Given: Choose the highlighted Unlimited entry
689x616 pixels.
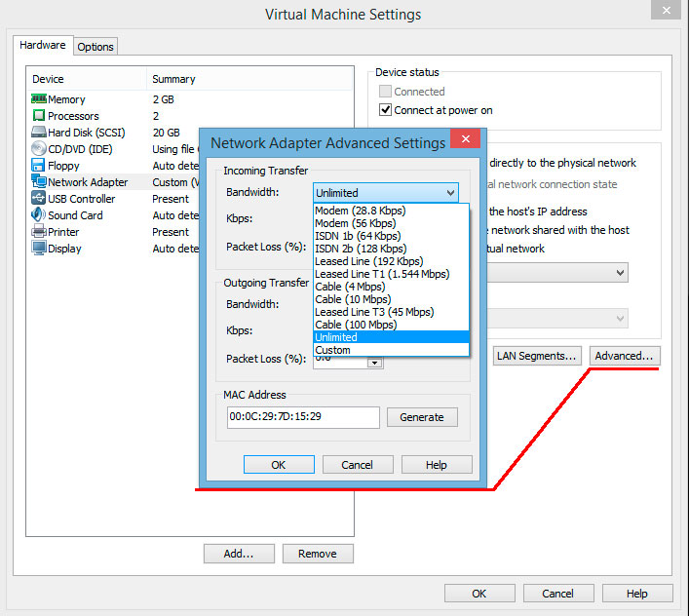Looking at the screenshot, I should point(392,337).
